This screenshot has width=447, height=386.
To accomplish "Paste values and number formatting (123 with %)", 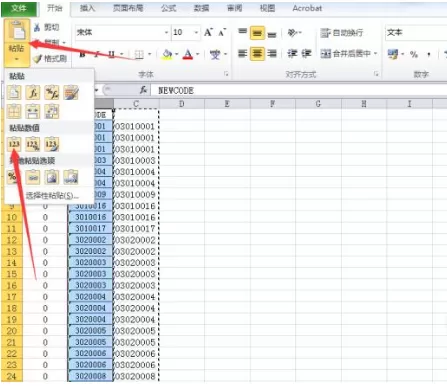I will (33, 144).
